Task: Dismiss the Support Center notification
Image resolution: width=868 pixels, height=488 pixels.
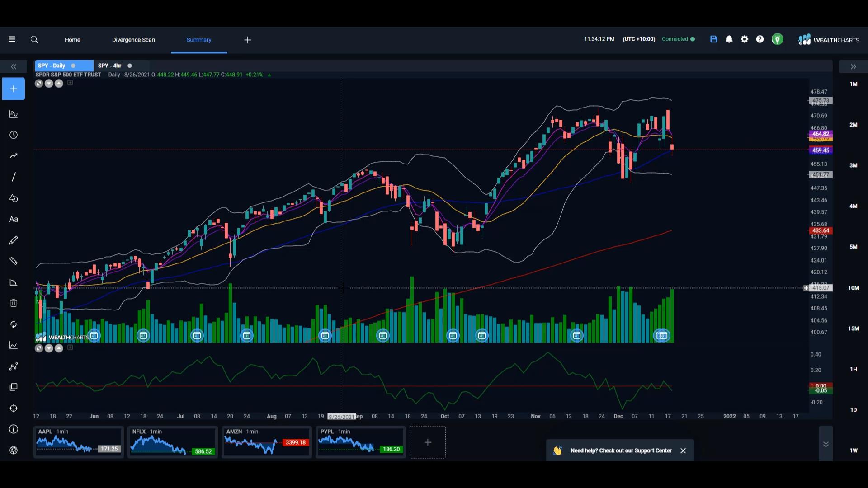Action: click(683, 450)
